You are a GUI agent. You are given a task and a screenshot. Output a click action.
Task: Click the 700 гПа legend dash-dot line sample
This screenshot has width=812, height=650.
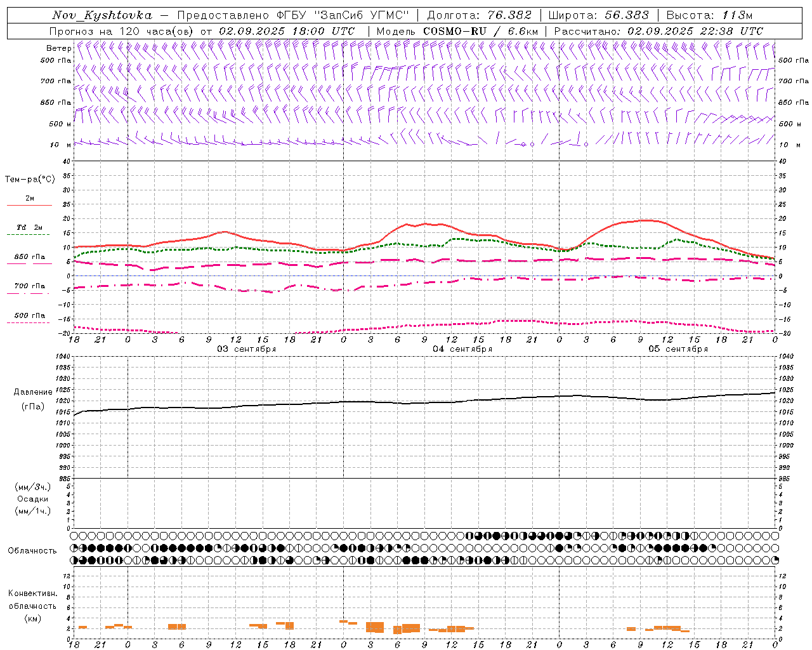tap(28, 293)
